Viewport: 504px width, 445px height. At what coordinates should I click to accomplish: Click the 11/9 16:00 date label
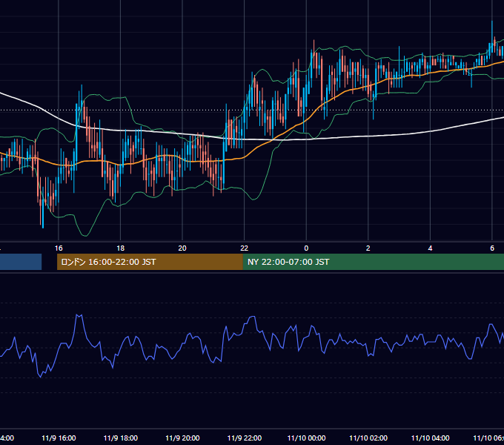(59, 438)
